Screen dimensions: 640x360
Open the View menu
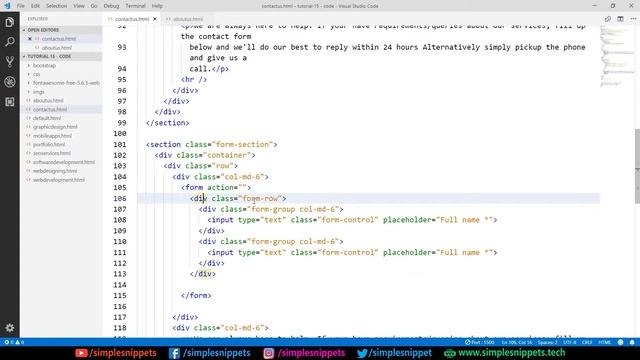pyautogui.click(x=79, y=6)
